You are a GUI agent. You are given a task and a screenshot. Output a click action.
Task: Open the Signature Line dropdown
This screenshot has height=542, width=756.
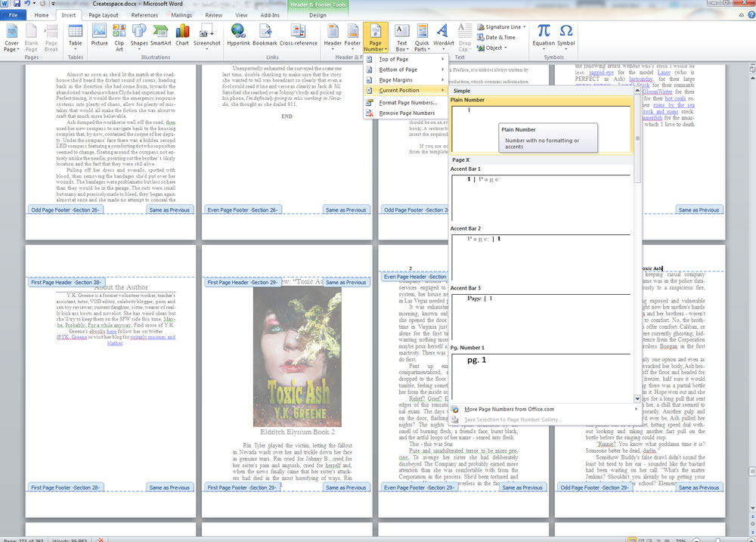[503, 27]
